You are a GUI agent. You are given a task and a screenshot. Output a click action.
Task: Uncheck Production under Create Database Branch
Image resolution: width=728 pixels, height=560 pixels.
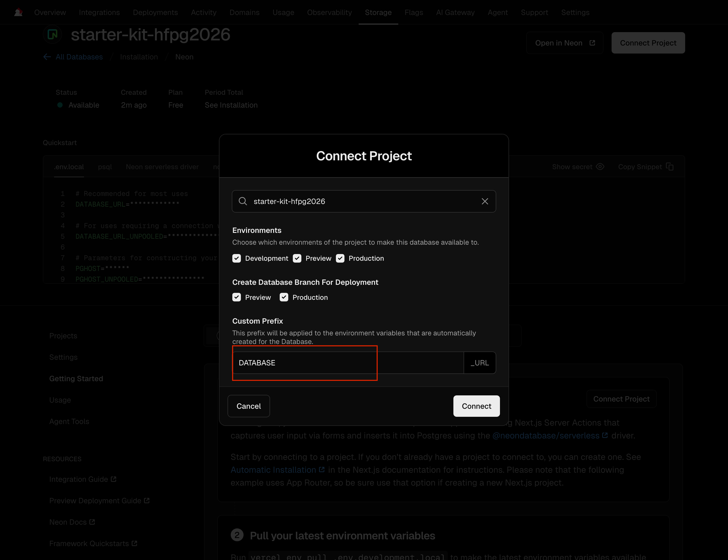284,297
